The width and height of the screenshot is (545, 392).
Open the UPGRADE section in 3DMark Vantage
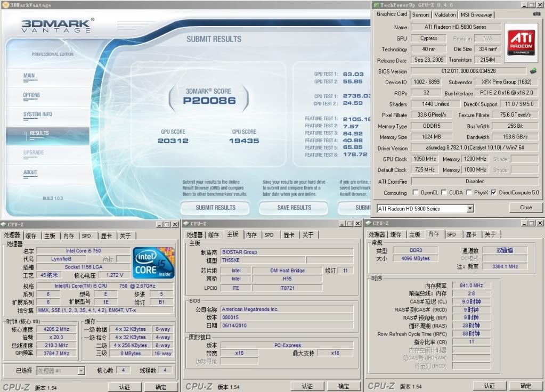pos(34,152)
